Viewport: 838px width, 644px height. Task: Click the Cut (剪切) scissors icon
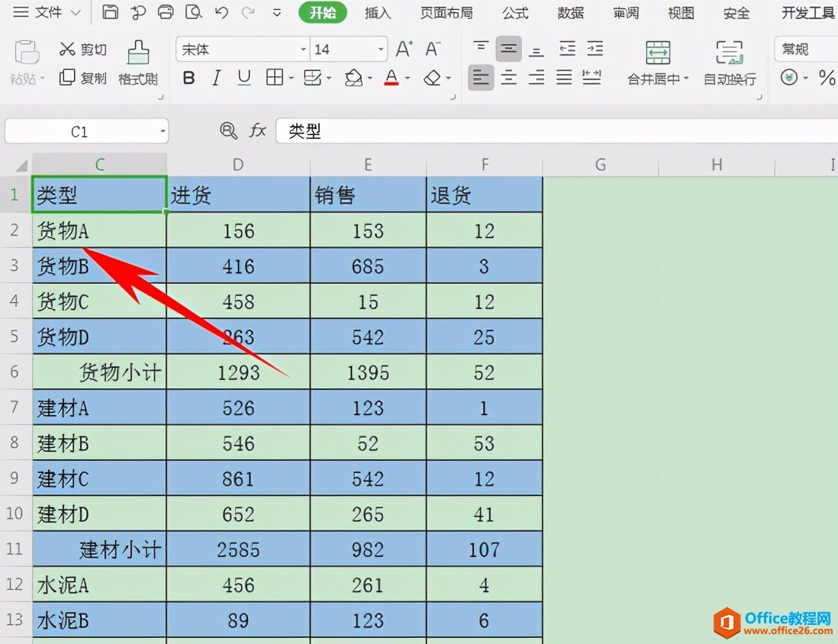[x=67, y=49]
